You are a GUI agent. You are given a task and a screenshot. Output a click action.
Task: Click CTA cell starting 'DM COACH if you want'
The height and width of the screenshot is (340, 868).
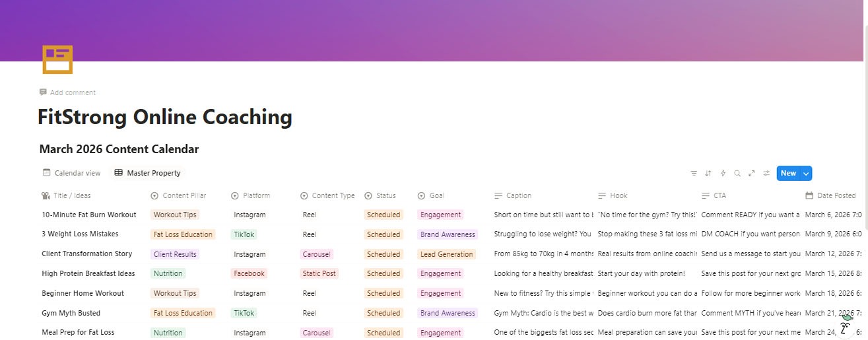click(x=751, y=234)
